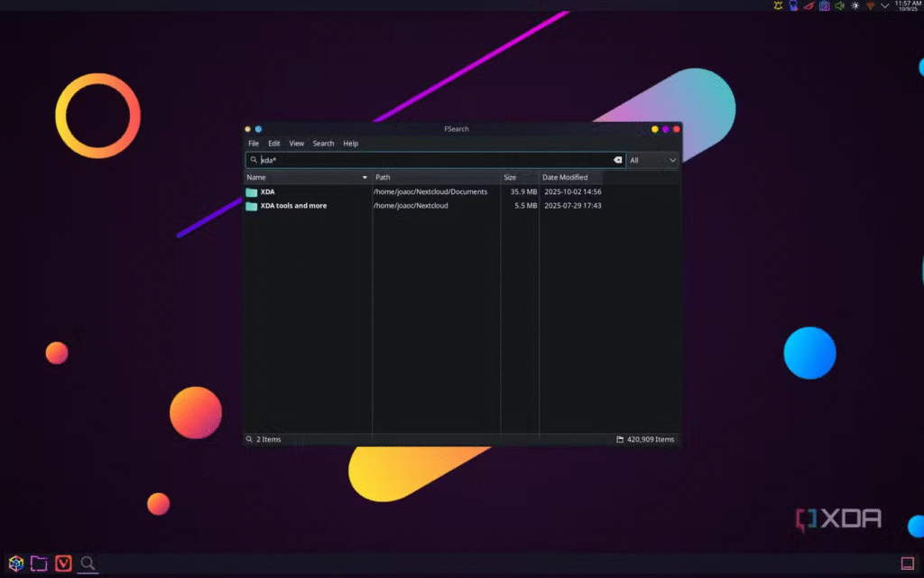The height and width of the screenshot is (578, 924).
Task: Open the 'All' filter dropdown
Action: tap(653, 160)
